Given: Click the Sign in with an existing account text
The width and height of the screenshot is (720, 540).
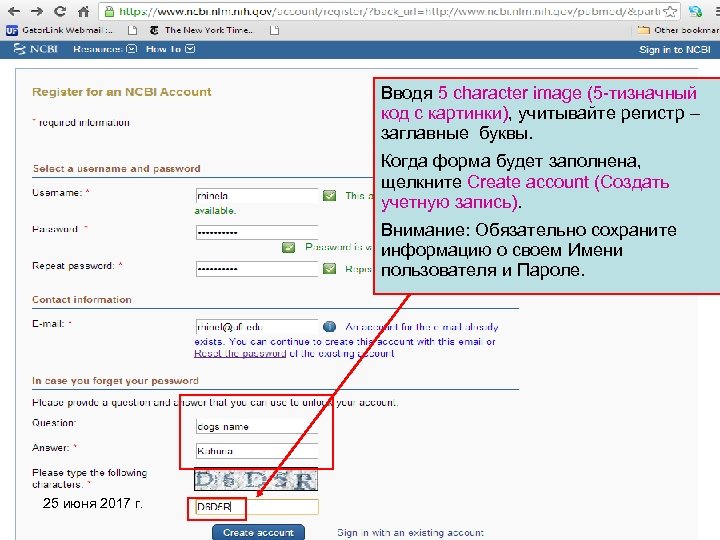Looking at the screenshot, I should point(411,533).
